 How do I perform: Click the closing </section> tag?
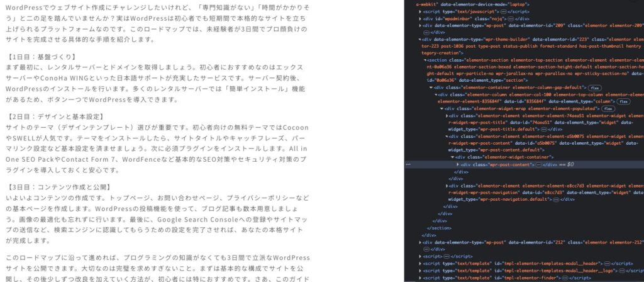tap(438, 228)
